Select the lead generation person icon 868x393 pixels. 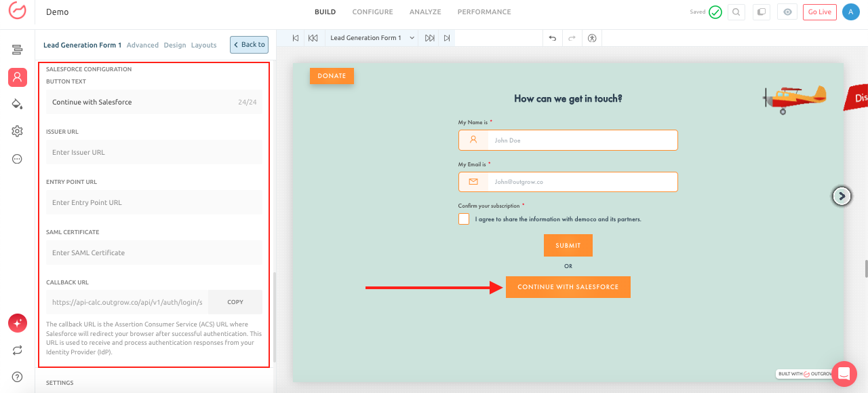click(x=18, y=77)
